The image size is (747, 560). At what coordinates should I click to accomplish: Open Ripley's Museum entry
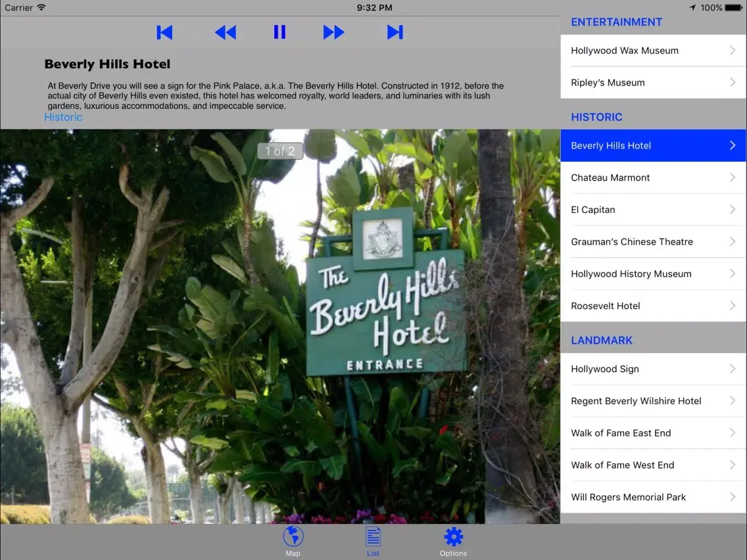pyautogui.click(x=653, y=82)
